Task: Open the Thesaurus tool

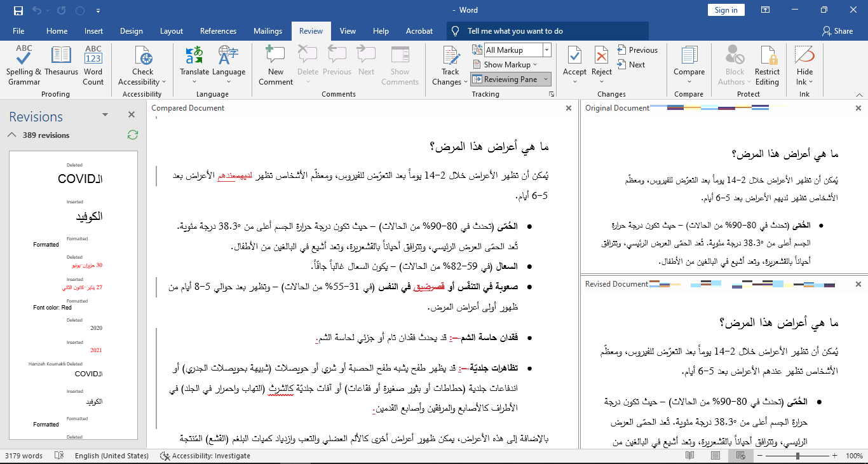Action: coord(61,65)
